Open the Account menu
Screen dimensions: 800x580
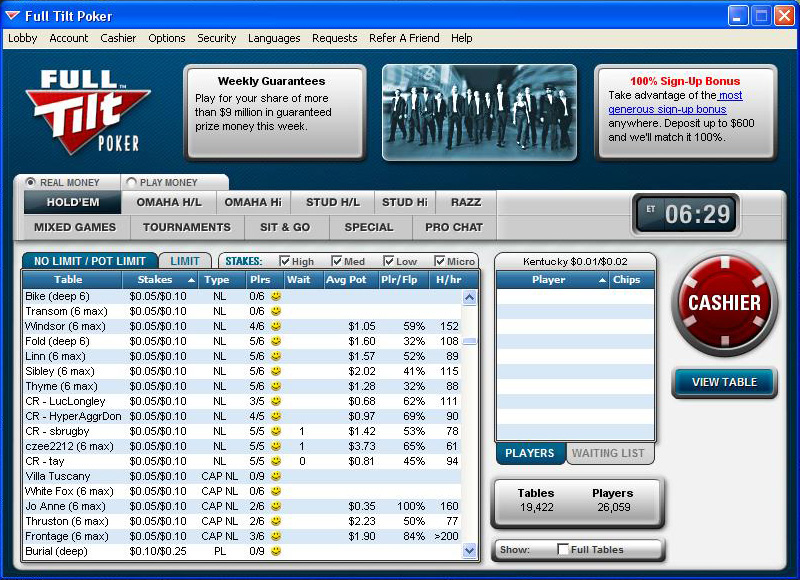[x=68, y=38]
